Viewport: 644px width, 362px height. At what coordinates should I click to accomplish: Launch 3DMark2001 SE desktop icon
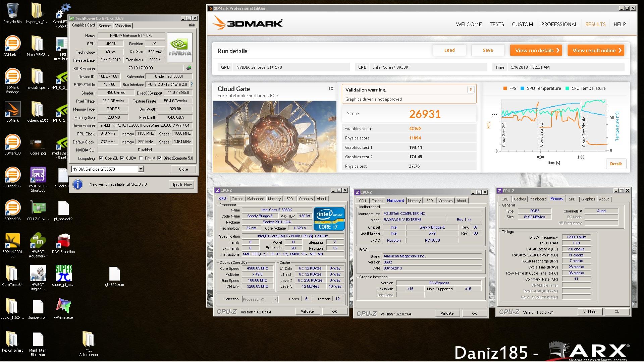click(x=12, y=245)
